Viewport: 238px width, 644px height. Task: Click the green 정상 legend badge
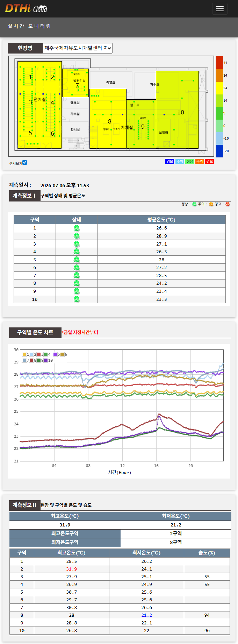(x=189, y=161)
